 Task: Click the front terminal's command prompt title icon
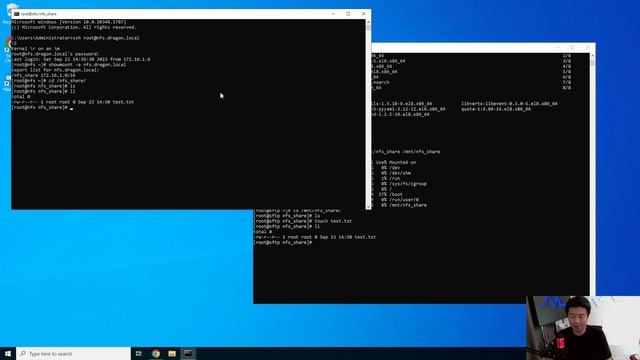point(16,14)
